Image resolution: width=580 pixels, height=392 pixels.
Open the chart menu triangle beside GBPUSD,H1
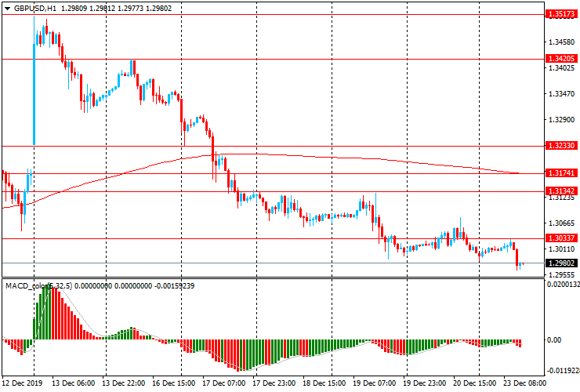pos(7,9)
